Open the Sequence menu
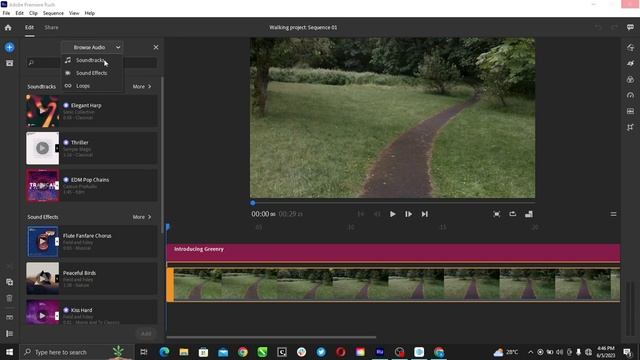Screen dimensions: 640x360 tap(53, 13)
